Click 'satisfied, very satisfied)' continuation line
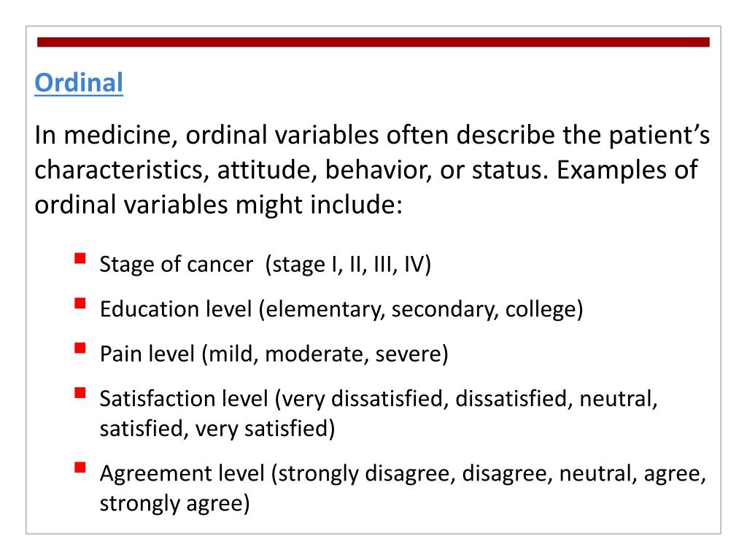Viewport: 747px width, 560px height. (217, 428)
